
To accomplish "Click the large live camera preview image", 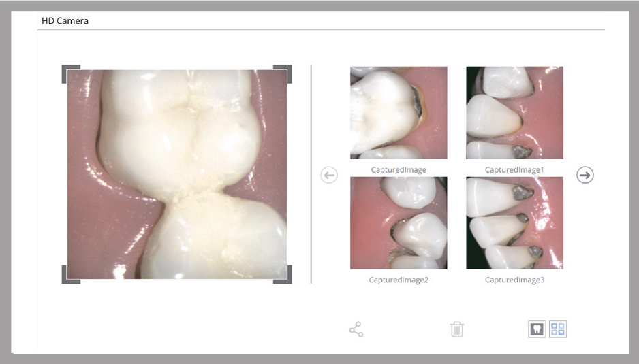I will pyautogui.click(x=177, y=174).
